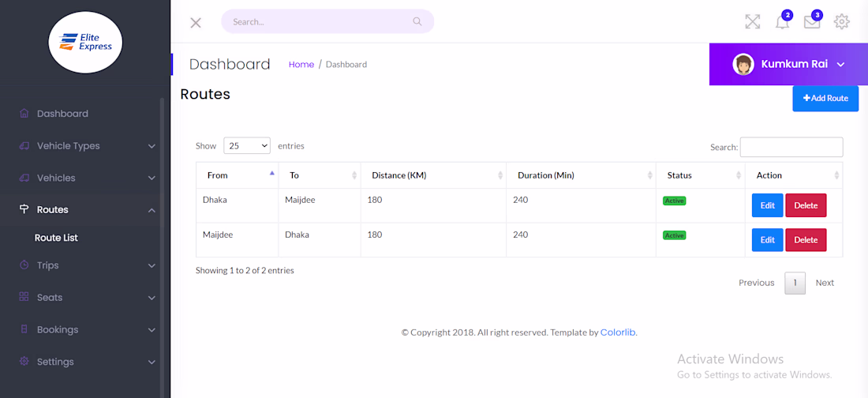Click the Add Route button

[825, 99]
